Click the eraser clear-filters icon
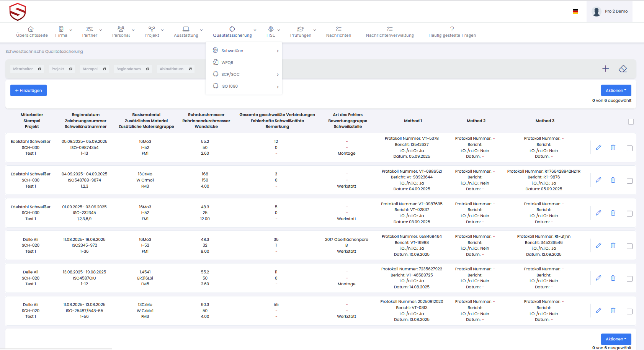The width and height of the screenshot is (644, 350). [x=623, y=69]
